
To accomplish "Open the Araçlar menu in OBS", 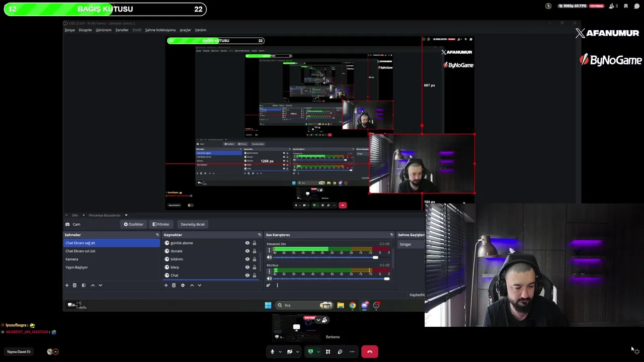I will (x=185, y=30).
